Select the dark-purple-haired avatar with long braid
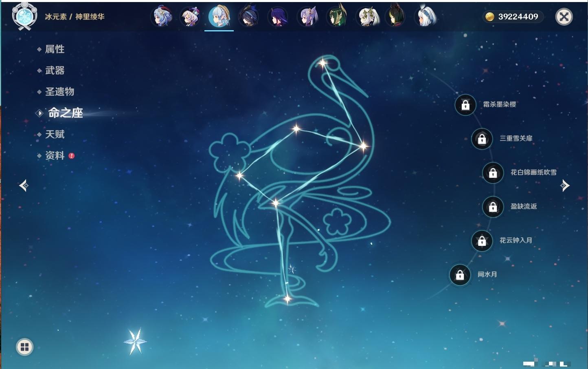Viewport: 588px width, 369px height. (x=278, y=17)
